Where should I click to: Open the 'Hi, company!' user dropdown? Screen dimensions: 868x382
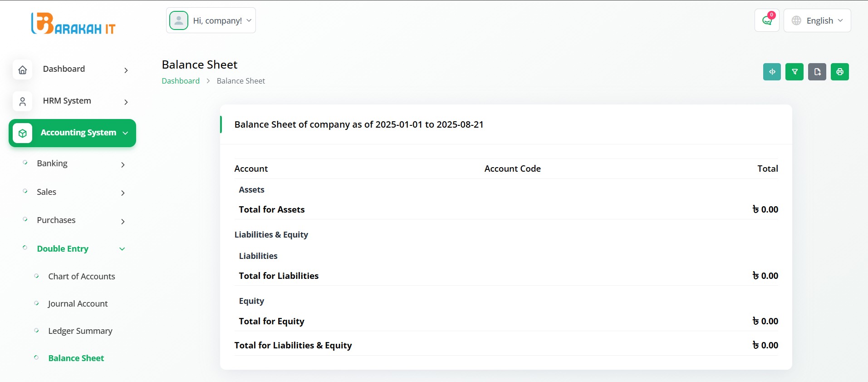coord(211,20)
